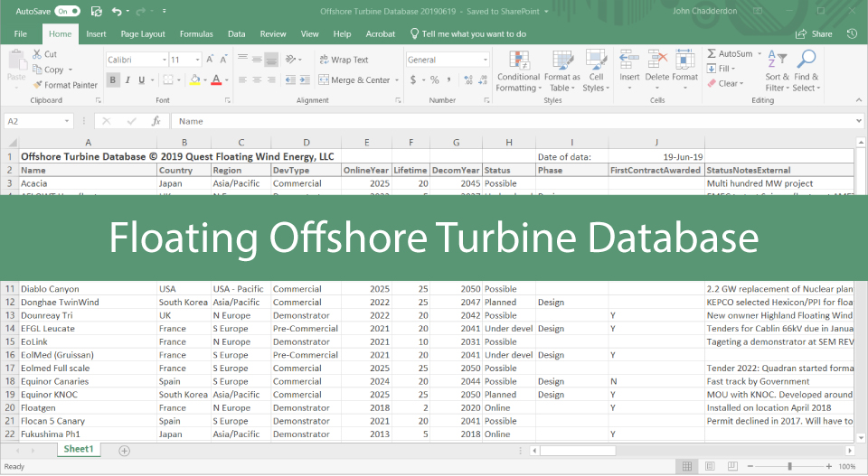The width and height of the screenshot is (868, 476).
Task: Center the text horizontally
Action: (257, 80)
